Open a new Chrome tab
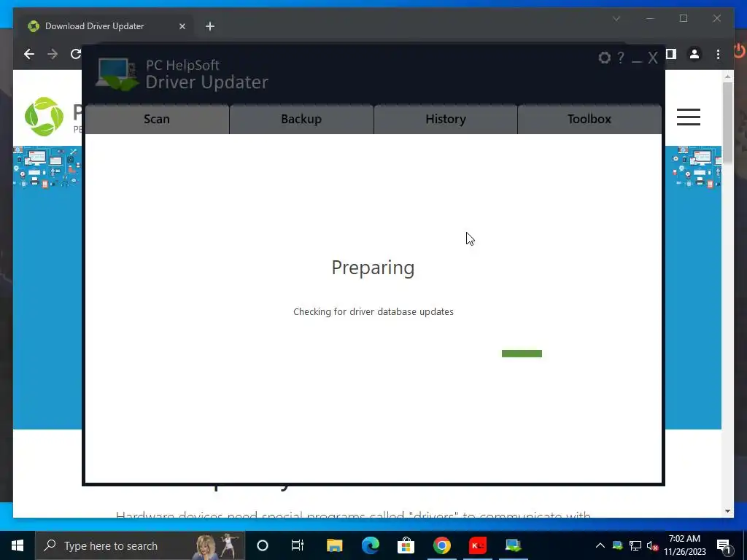Viewport: 747px width, 560px height. 209,26
